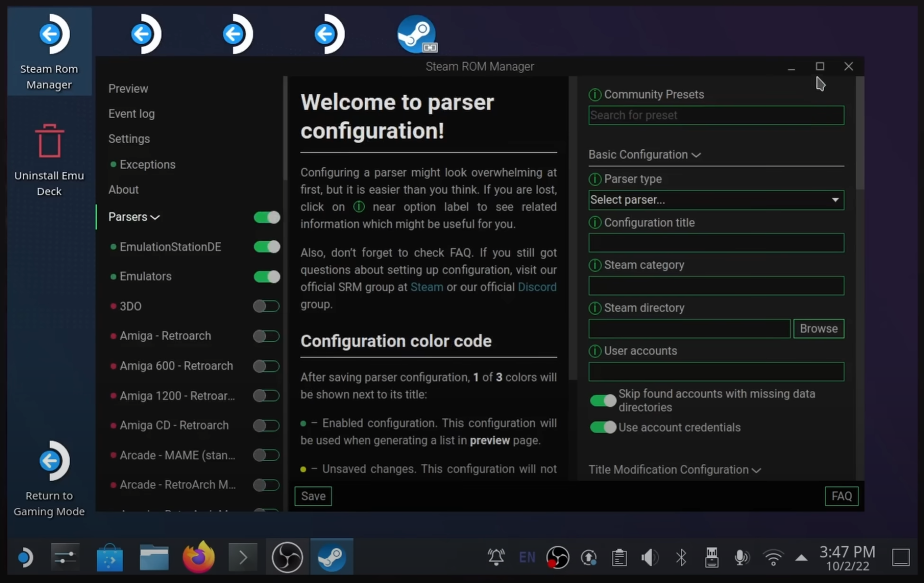924x583 pixels.
Task: Open the Settings page
Action: pyautogui.click(x=129, y=139)
